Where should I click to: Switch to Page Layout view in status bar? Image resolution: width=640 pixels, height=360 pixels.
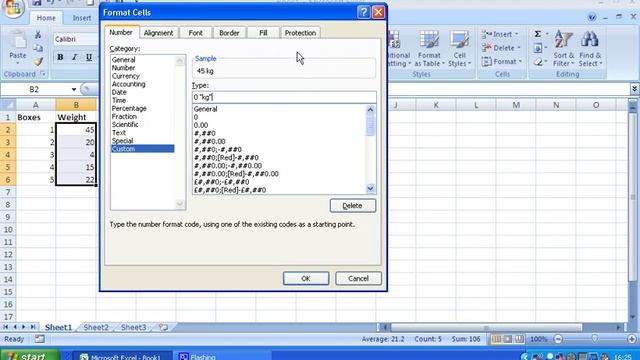[507, 339]
